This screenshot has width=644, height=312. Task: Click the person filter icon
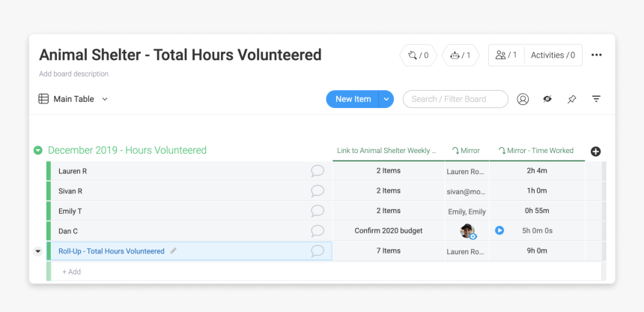tap(523, 99)
